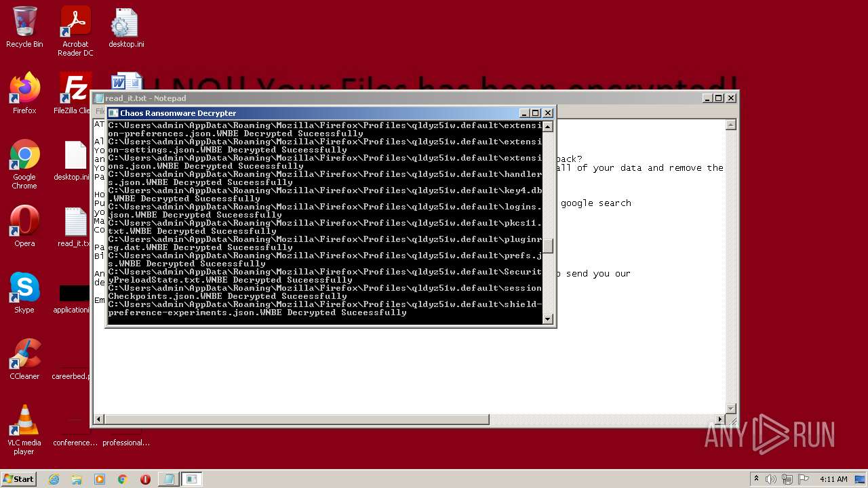Open Windows Explorer folder in taskbar
This screenshot has height=488, width=868.
[x=77, y=479]
